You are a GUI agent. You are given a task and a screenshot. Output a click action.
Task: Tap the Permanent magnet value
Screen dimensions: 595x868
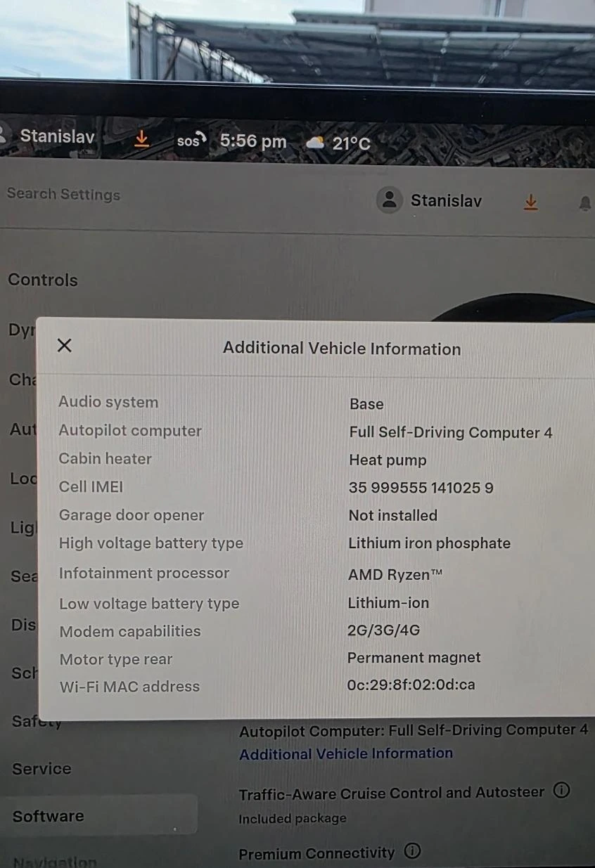click(x=414, y=658)
